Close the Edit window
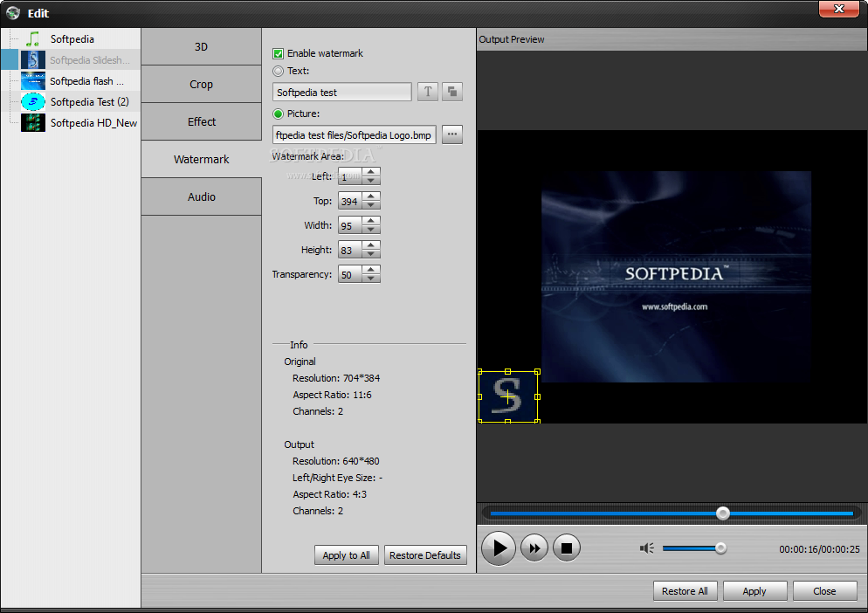Viewport: 868px width, 613px height. point(838,9)
